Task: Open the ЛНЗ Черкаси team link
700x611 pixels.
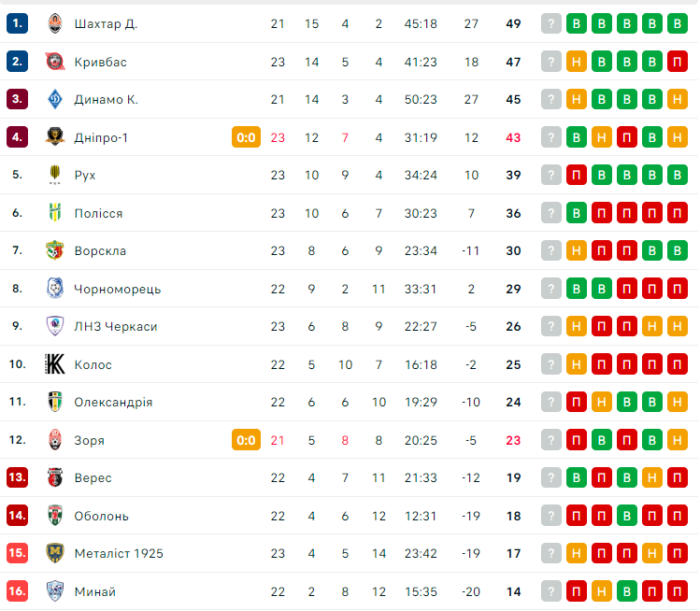Action: (116, 326)
